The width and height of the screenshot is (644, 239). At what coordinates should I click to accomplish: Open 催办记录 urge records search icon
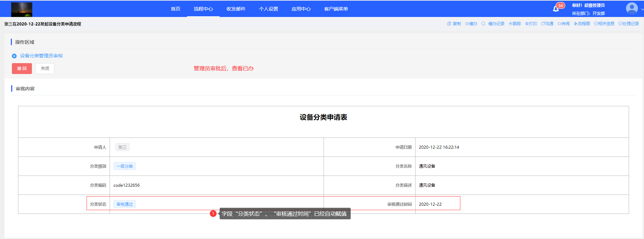[483, 24]
